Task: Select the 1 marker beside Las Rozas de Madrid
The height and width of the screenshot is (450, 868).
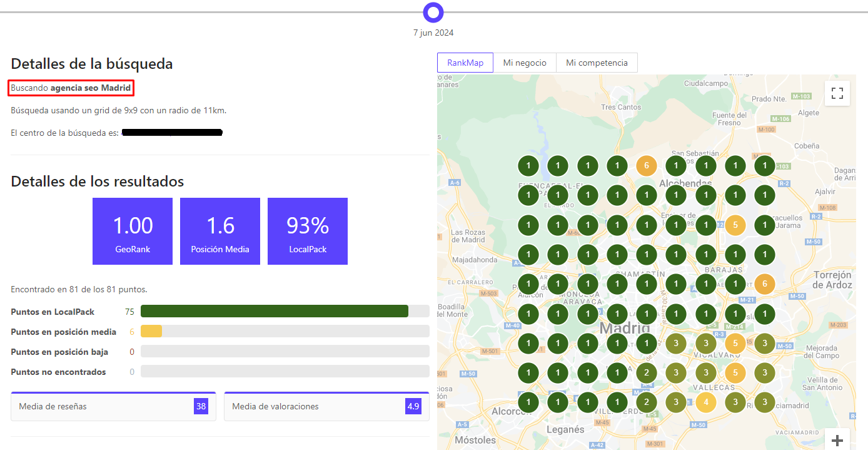Action: pos(528,225)
